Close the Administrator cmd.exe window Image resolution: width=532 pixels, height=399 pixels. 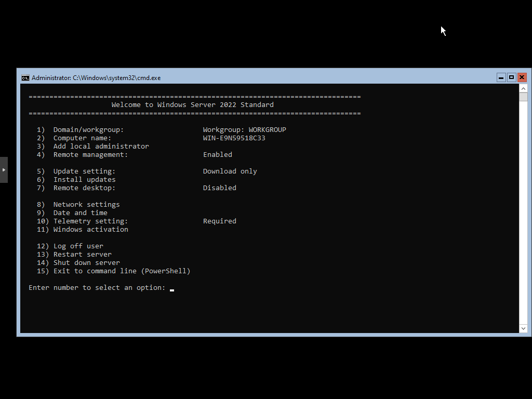522,77
